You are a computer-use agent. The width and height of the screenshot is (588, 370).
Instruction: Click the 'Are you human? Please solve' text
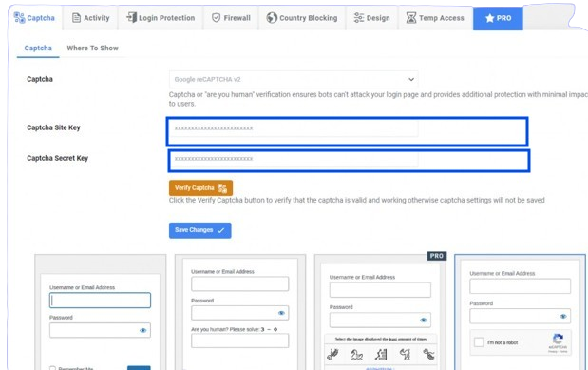[225, 329]
